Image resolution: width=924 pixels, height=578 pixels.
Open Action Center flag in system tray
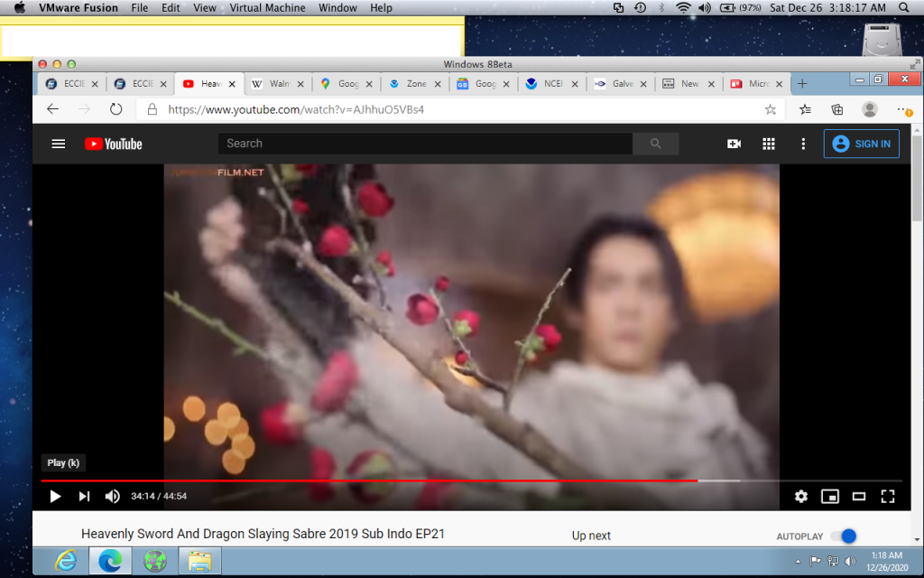(815, 561)
